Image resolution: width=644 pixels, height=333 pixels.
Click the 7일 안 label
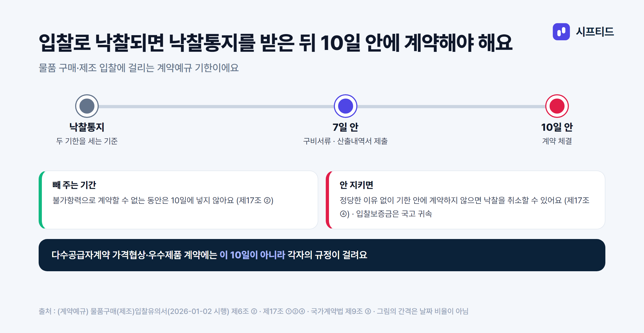[x=346, y=127]
